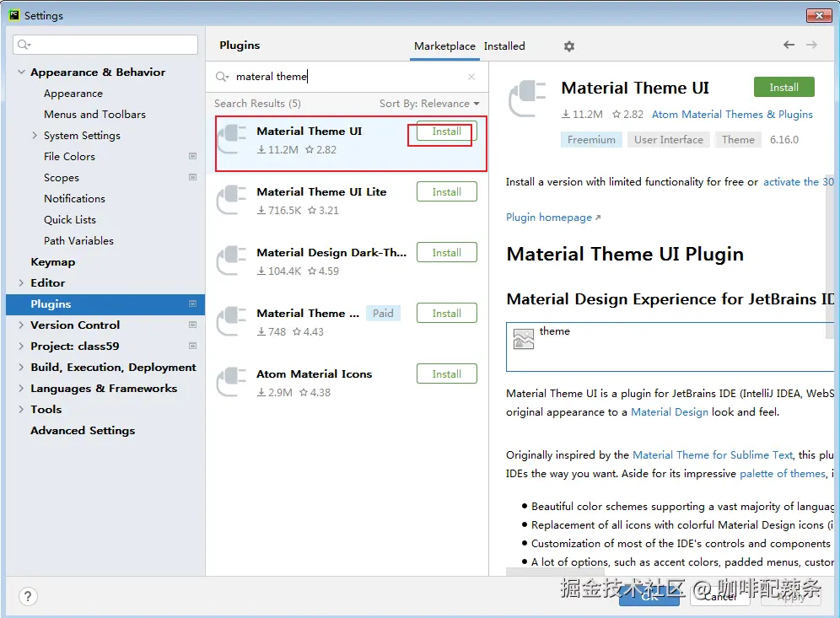Open the Advanced Settings page
The width and height of the screenshot is (840, 618).
(x=83, y=431)
